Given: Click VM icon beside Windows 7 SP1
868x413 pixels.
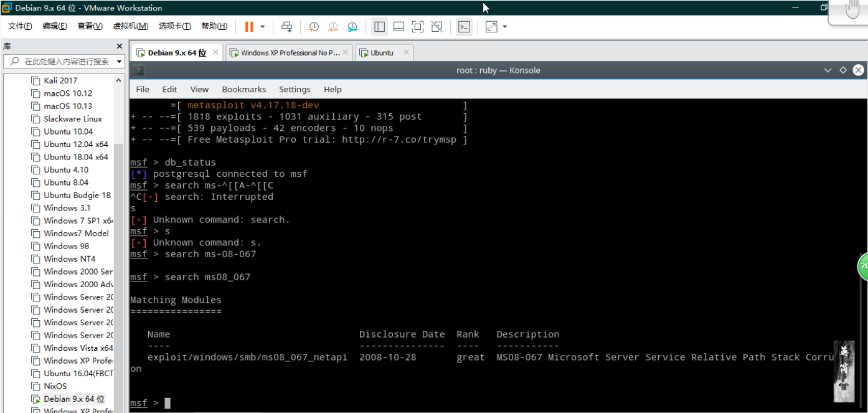Looking at the screenshot, I should coord(35,221).
